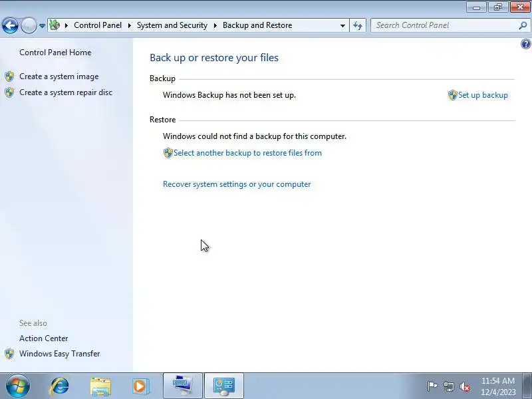532x399 pixels.
Task: Open Recover system settings or your computer
Action: click(x=237, y=184)
